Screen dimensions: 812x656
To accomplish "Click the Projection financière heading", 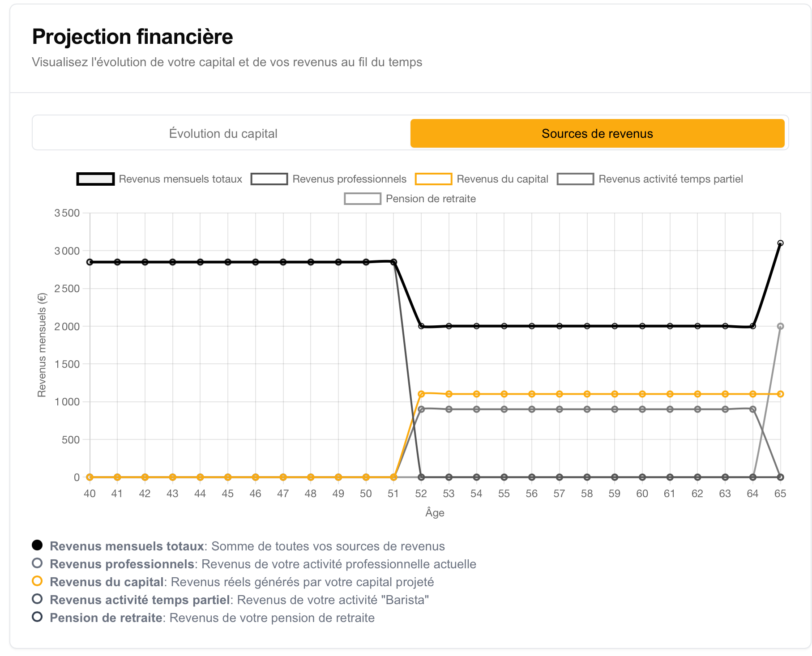I will tap(132, 37).
